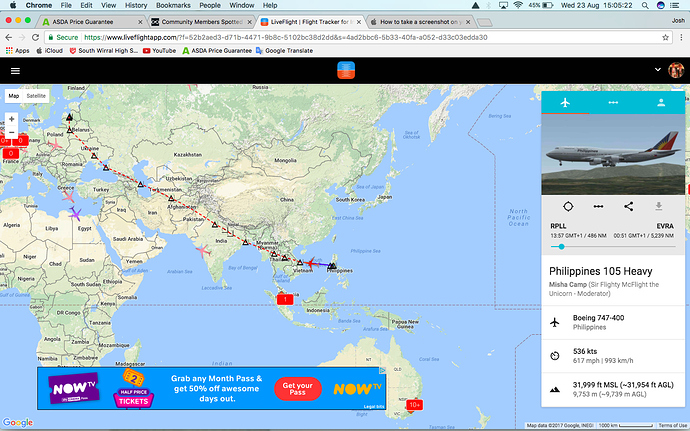Click the LiveFlight logo icon

pyautogui.click(x=346, y=70)
